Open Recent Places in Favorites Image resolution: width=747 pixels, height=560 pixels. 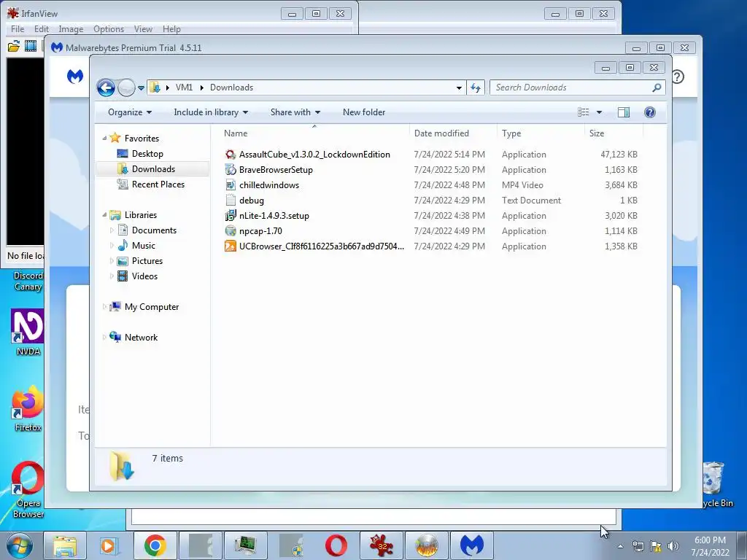[x=158, y=184]
